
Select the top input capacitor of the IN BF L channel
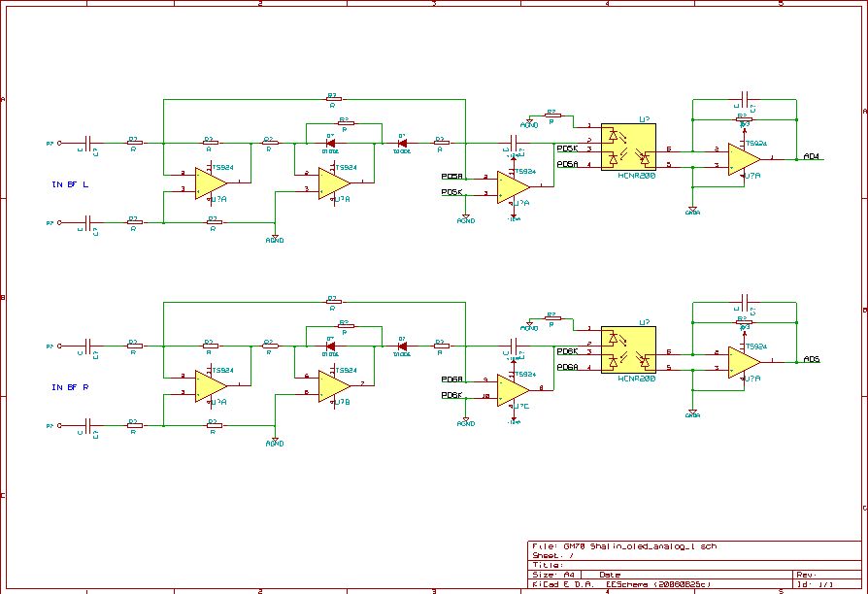[87, 144]
